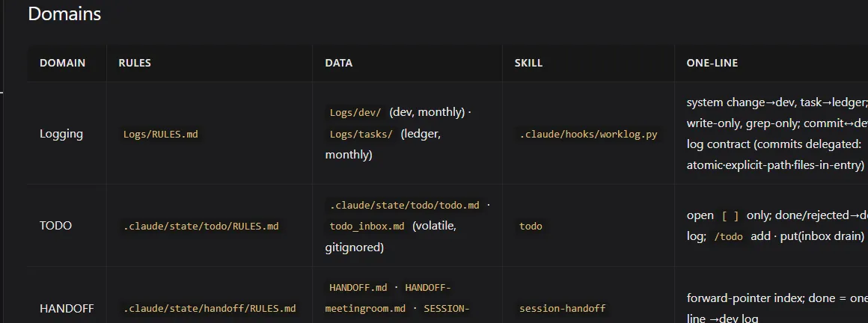Click the .claude/state/todo/todo.md data path
The width and height of the screenshot is (868, 323).
405,205
